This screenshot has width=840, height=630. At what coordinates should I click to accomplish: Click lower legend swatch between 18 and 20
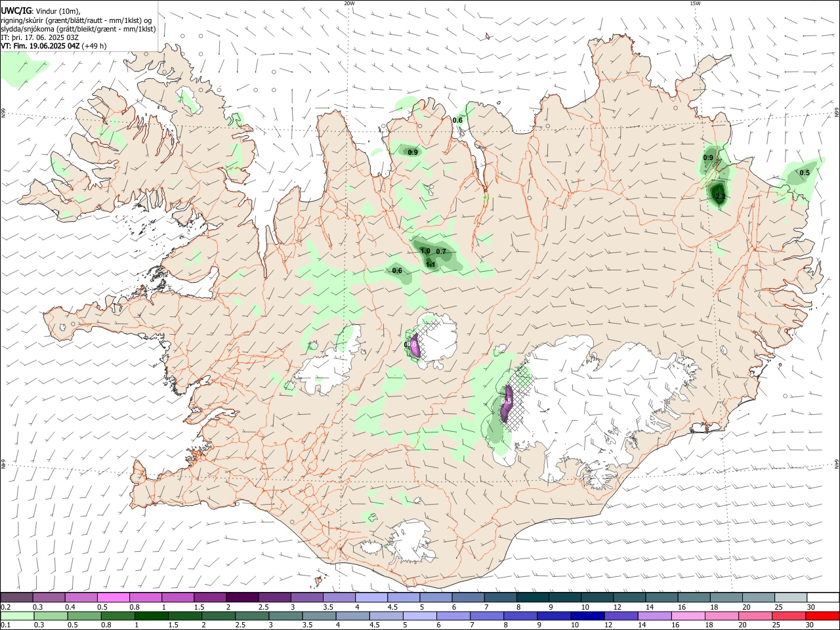(723, 616)
